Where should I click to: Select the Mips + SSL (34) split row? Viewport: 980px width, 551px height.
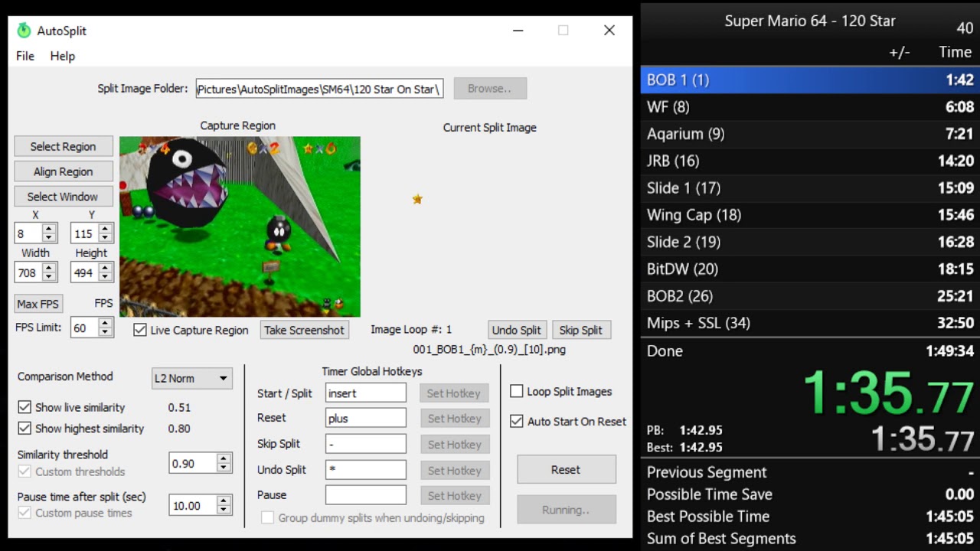click(x=810, y=323)
